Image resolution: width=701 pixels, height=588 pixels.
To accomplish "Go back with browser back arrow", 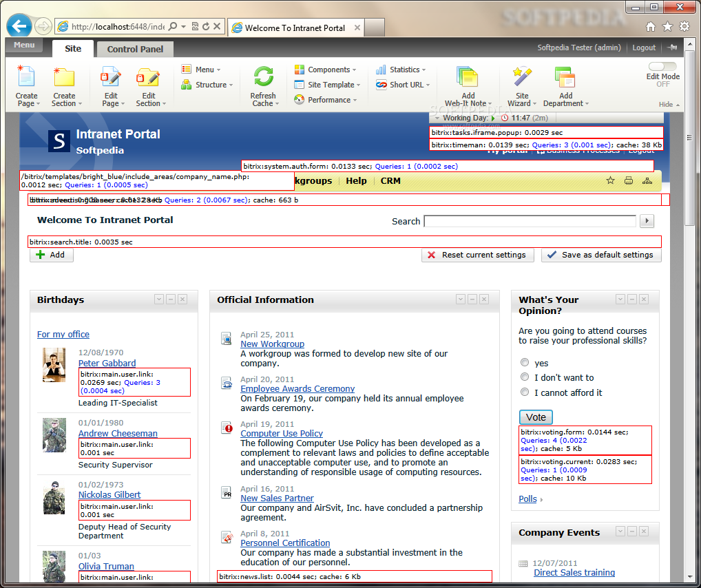I will (19, 26).
